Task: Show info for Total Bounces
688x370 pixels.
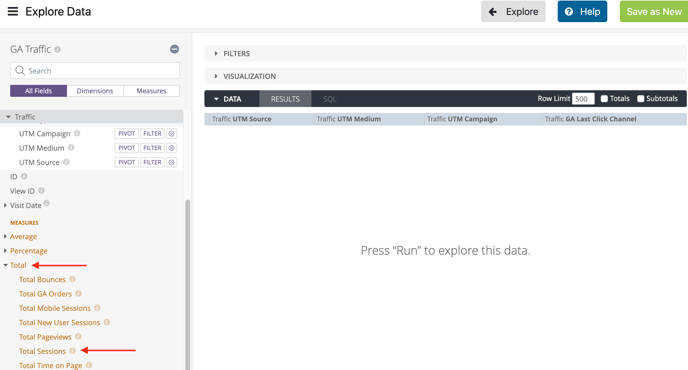Action: point(72,279)
